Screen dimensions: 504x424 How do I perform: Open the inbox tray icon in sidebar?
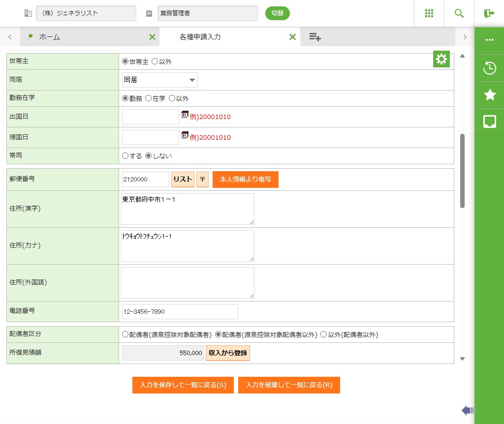point(489,121)
